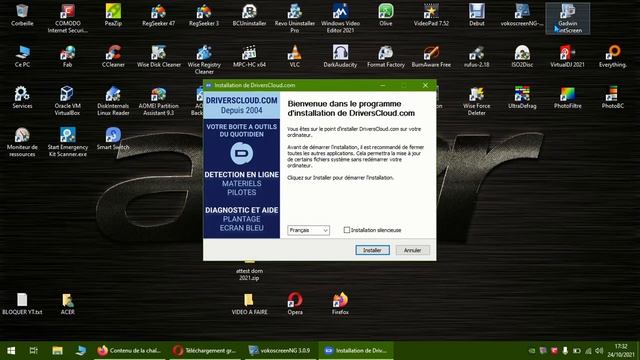Select the Smart Switch desktop icon
The width and height of the screenshot is (640, 360).
(x=113, y=139)
